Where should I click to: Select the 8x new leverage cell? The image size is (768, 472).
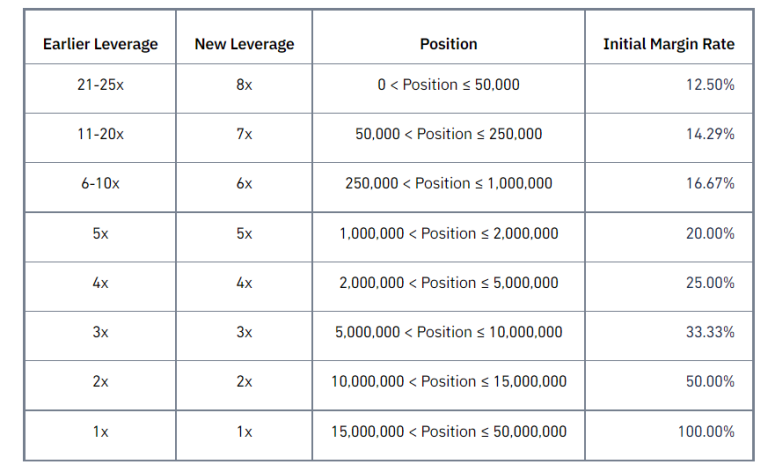244,85
